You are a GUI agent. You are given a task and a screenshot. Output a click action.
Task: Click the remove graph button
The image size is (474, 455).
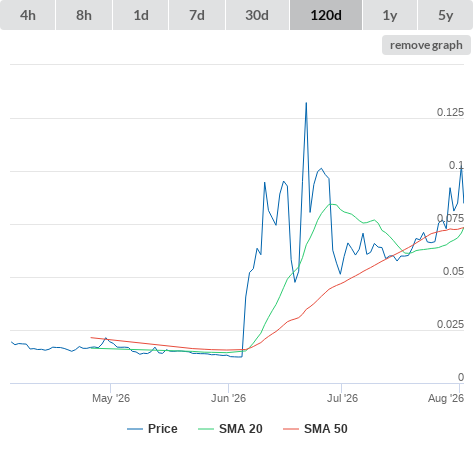point(426,45)
